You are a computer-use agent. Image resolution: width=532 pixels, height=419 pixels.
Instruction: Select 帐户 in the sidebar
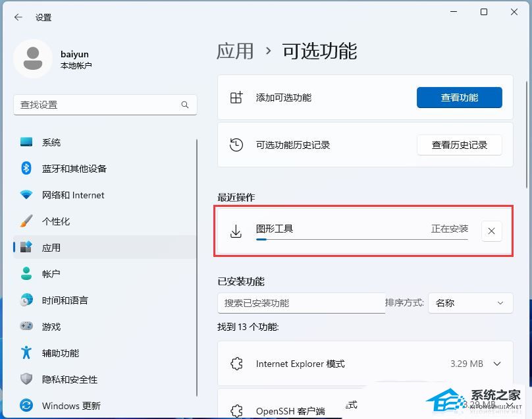pyautogui.click(x=51, y=274)
